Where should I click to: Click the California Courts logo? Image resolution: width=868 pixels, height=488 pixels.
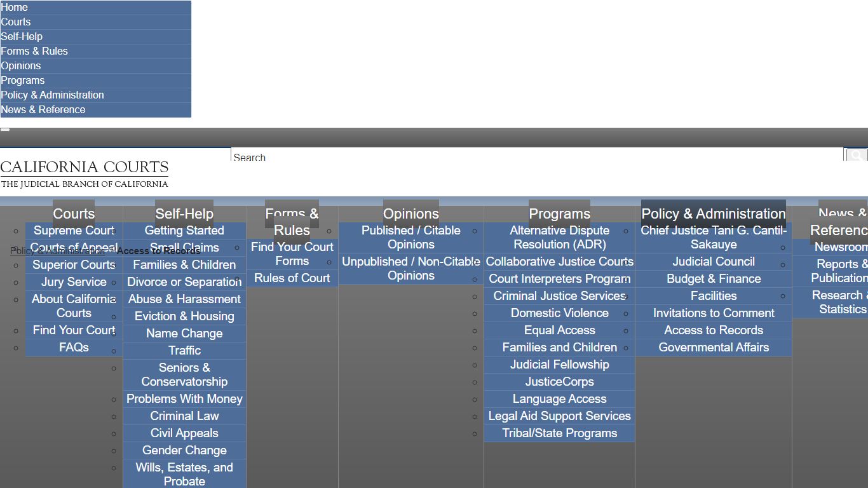pyautogui.click(x=85, y=174)
